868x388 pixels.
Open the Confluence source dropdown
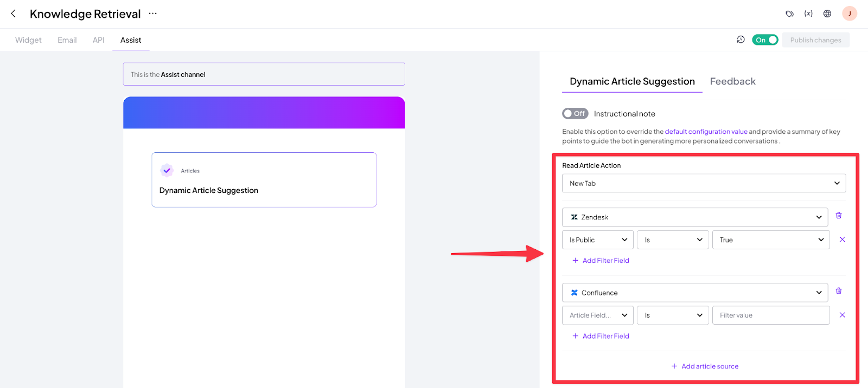tap(695, 293)
